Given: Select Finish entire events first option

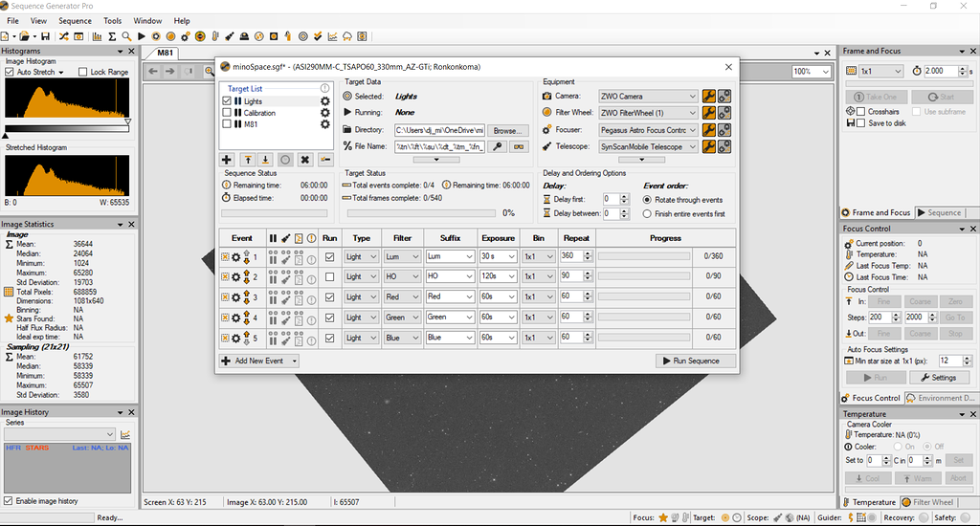Looking at the screenshot, I should click(647, 213).
